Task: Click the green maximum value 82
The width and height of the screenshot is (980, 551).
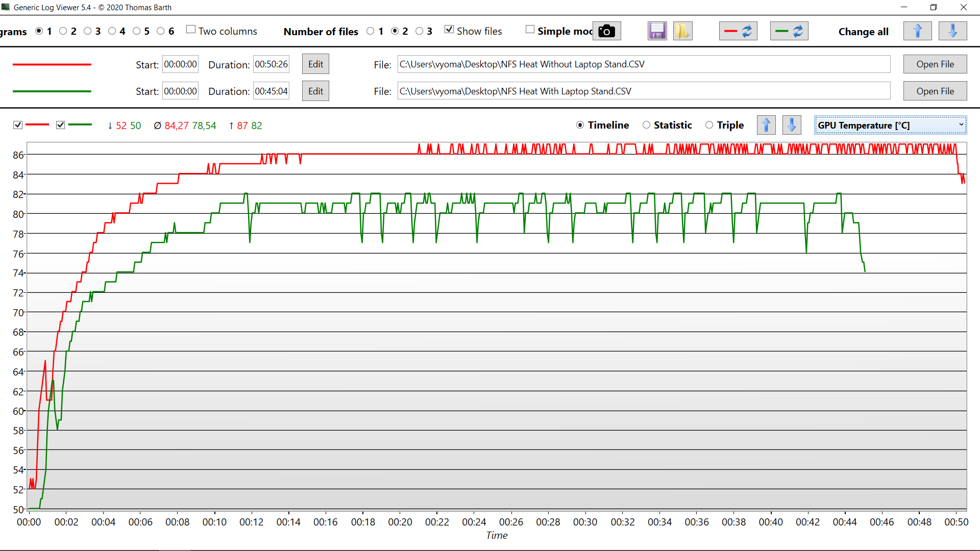Action: (257, 126)
